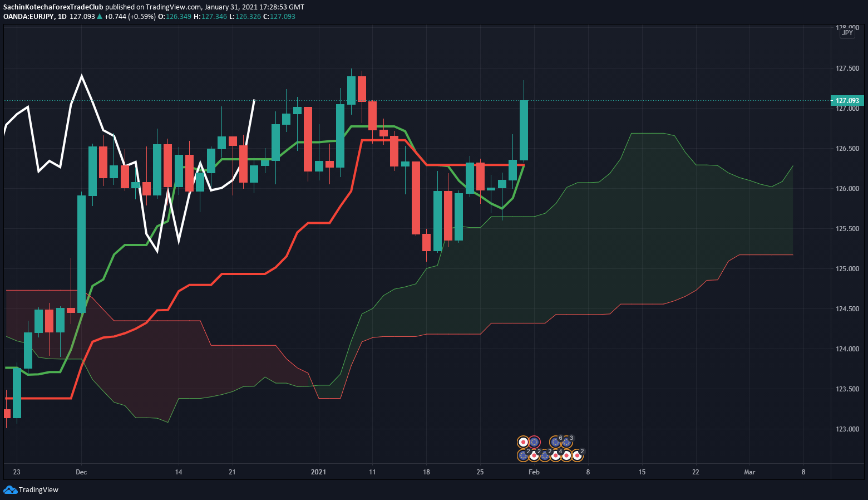Viewport: 868px width, 500px height.
Task: Click the 23 date label on time axis
Action: click(17, 472)
